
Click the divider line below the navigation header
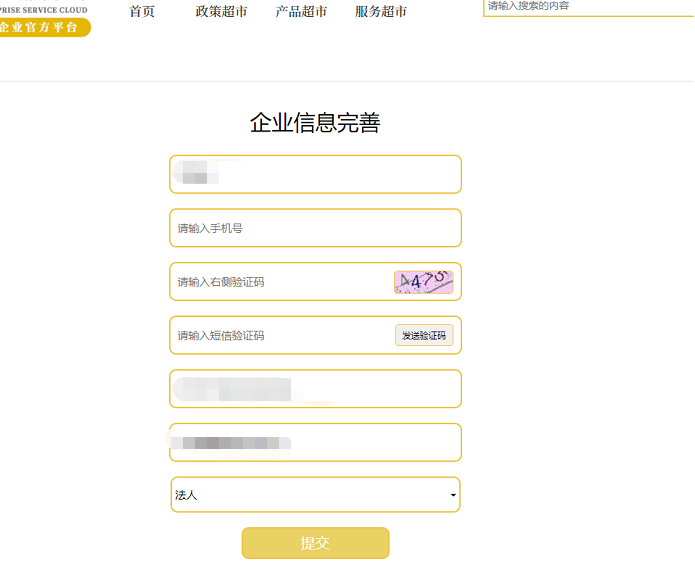tap(347, 81)
